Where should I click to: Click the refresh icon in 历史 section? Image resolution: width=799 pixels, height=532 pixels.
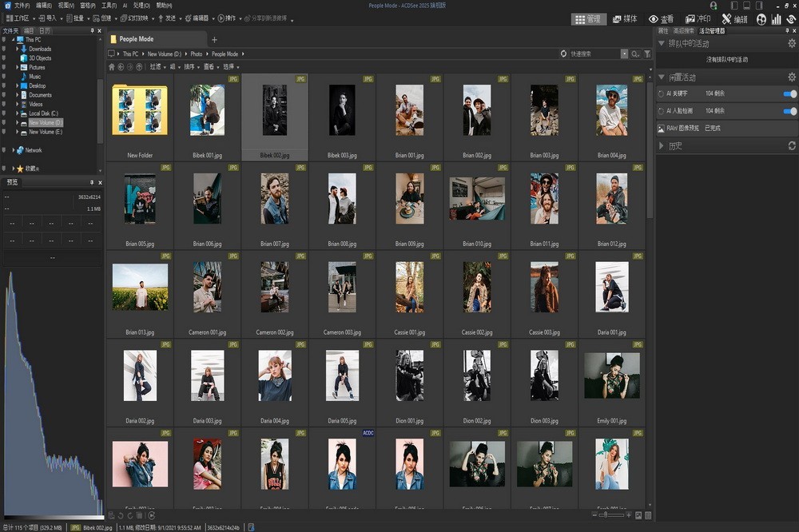click(x=792, y=146)
